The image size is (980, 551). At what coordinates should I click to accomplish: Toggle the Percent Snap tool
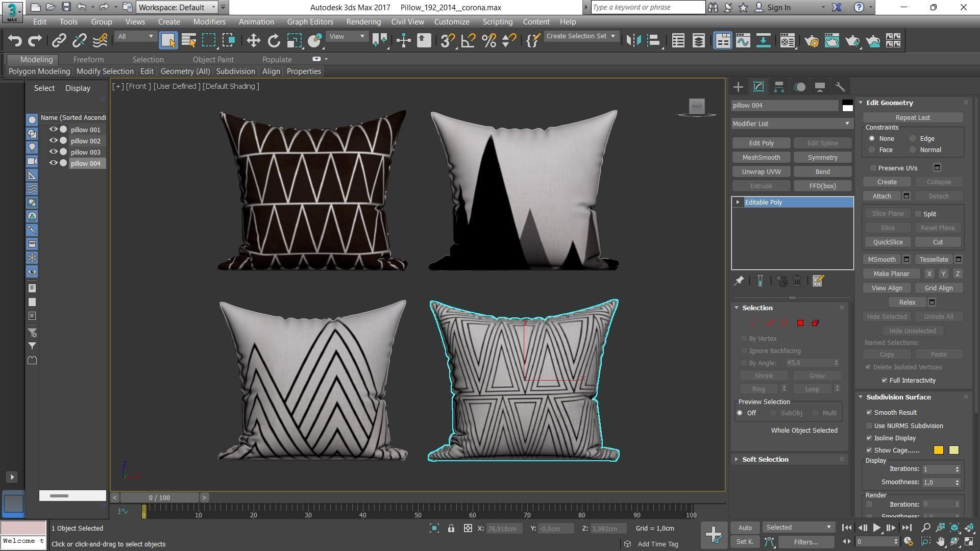pos(489,41)
